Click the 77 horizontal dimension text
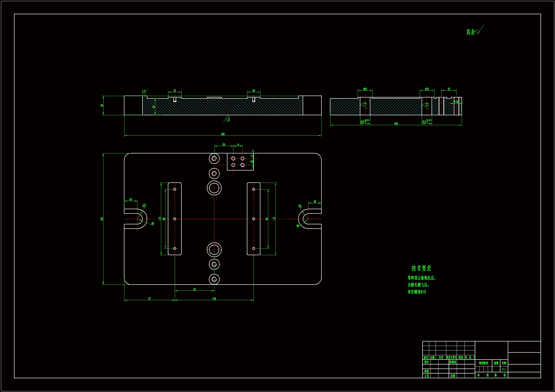The height and width of the screenshot is (392, 555). 149,299
